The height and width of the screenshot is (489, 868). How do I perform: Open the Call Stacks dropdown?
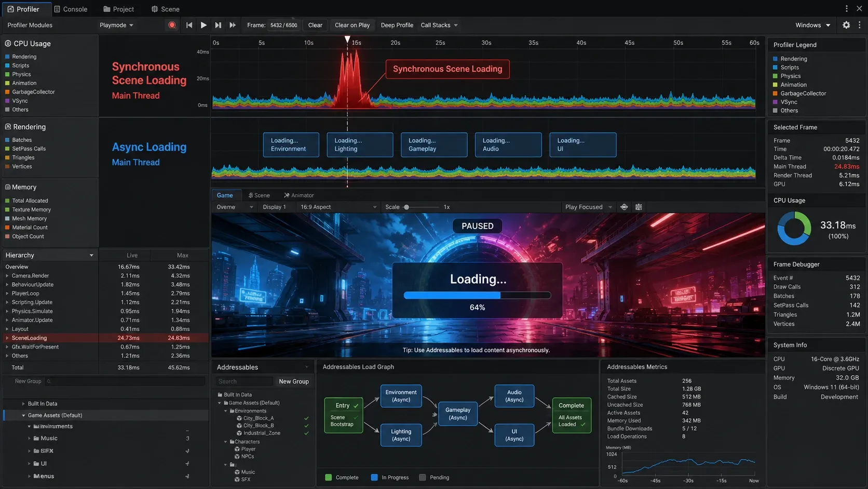pos(439,25)
